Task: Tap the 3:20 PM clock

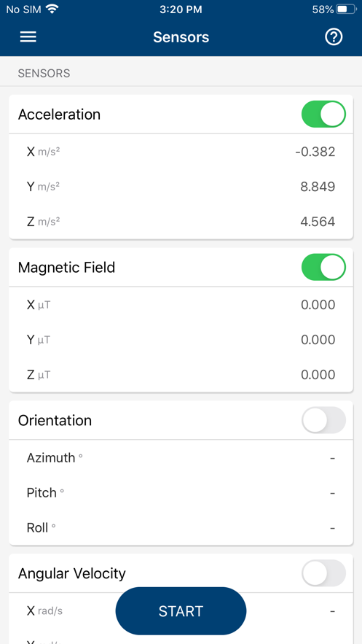Action: (181, 9)
